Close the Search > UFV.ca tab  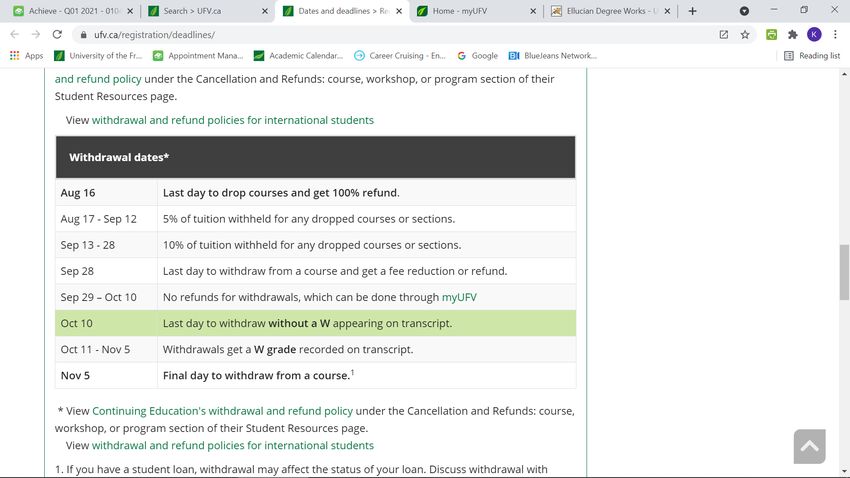(x=265, y=11)
